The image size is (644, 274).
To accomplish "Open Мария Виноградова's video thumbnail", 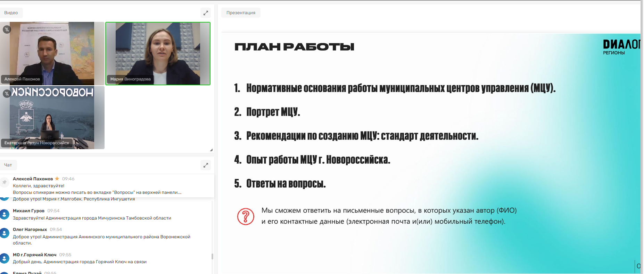I will [158, 53].
